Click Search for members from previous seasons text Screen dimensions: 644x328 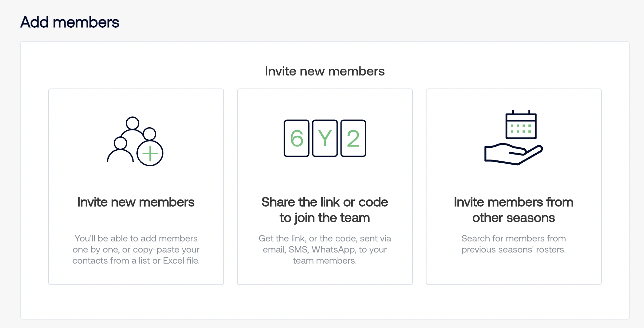point(514,244)
